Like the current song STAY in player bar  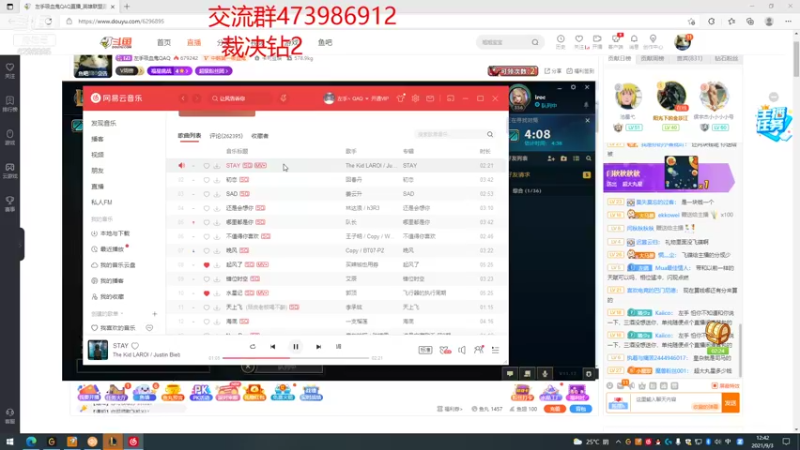(x=135, y=346)
